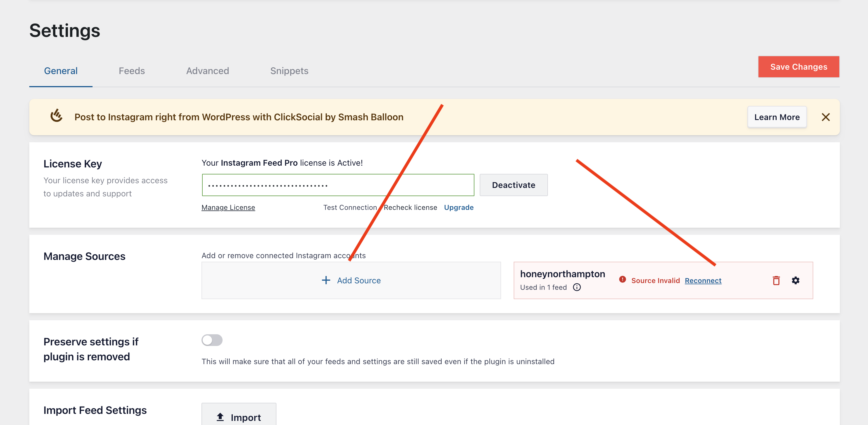Select the General tab
The width and height of the screenshot is (868, 425).
tap(61, 71)
